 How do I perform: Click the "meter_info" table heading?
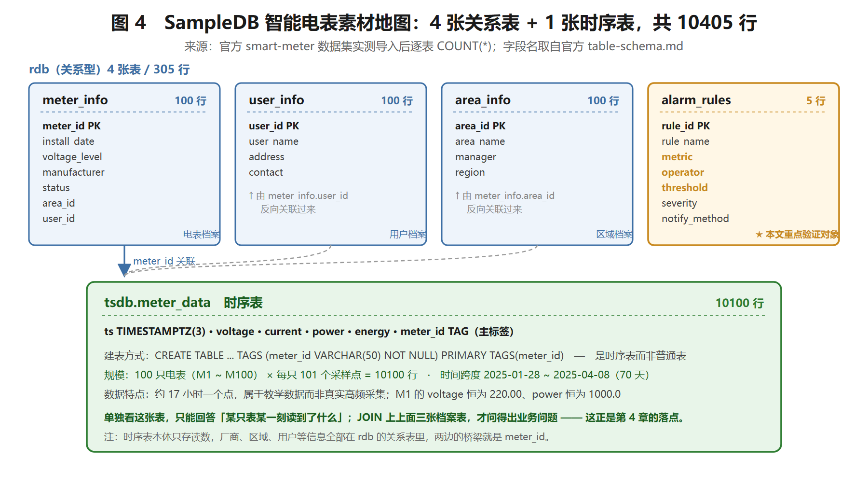(x=75, y=100)
